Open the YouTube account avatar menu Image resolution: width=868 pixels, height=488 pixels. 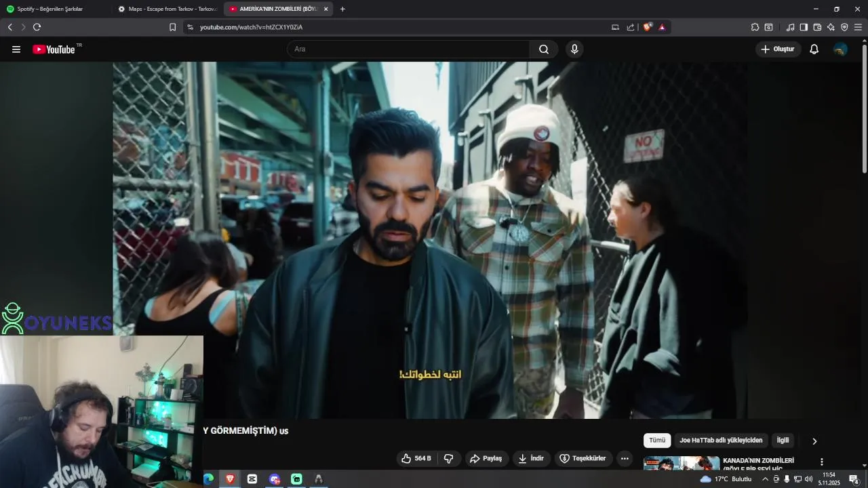pos(840,49)
